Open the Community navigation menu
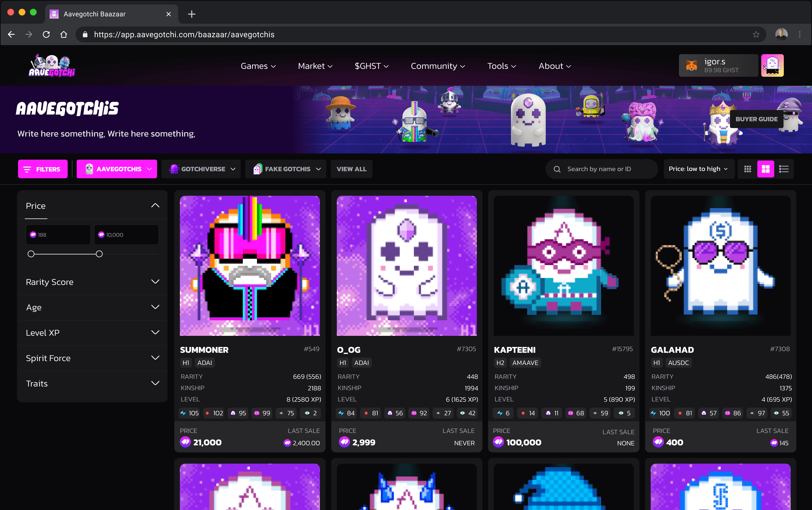The height and width of the screenshot is (510, 812). click(438, 66)
